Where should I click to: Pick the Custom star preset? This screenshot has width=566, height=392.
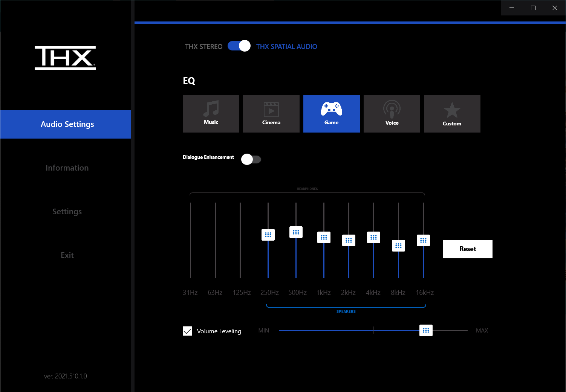(452, 114)
